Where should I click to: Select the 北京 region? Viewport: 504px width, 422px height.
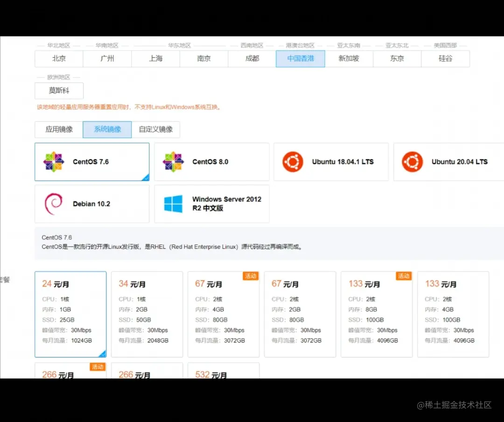point(59,58)
